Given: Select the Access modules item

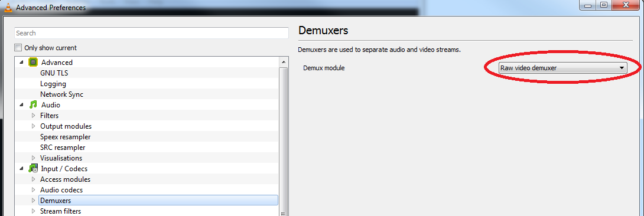Looking at the screenshot, I should (x=66, y=179).
